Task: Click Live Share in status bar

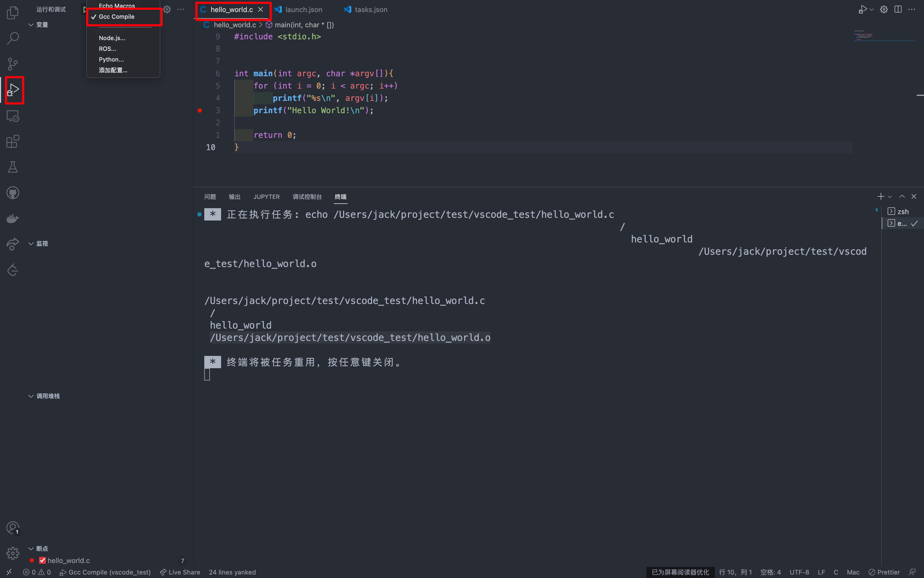Action: click(x=180, y=572)
